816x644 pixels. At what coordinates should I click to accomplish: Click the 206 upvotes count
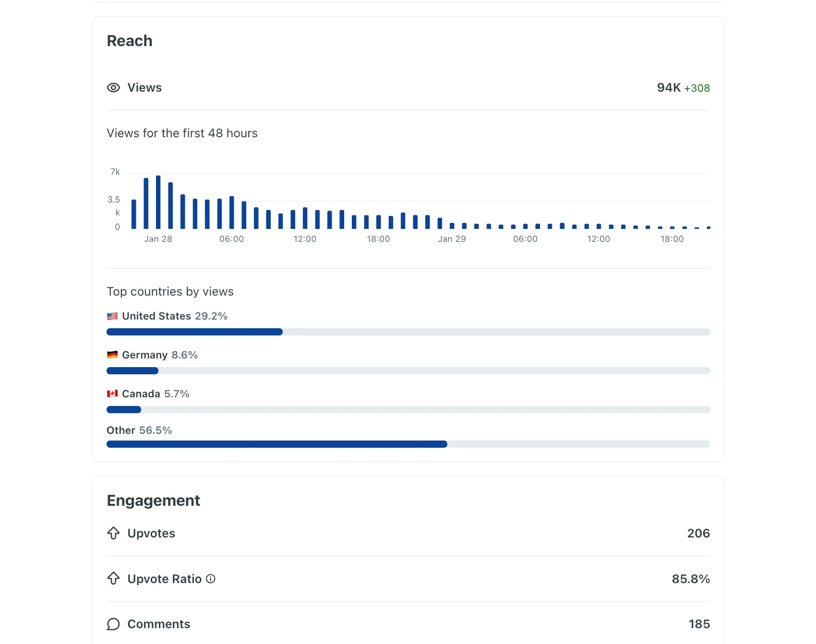click(x=698, y=533)
